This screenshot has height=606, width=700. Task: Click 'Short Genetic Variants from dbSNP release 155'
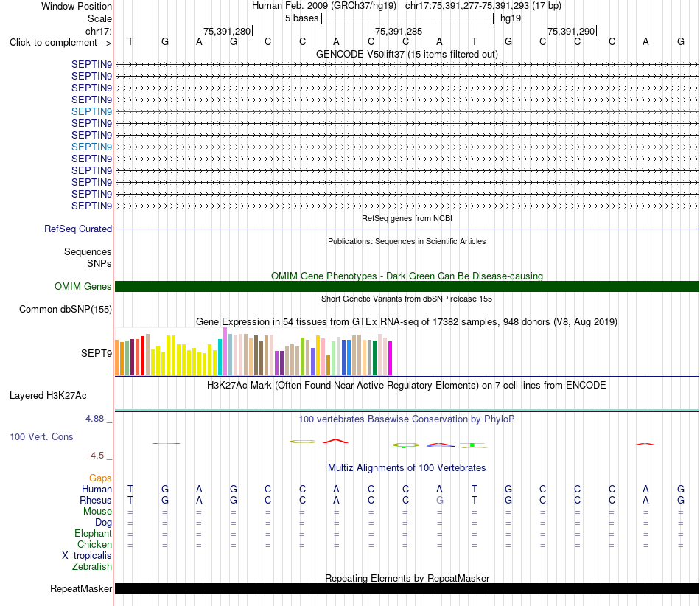[x=407, y=299]
